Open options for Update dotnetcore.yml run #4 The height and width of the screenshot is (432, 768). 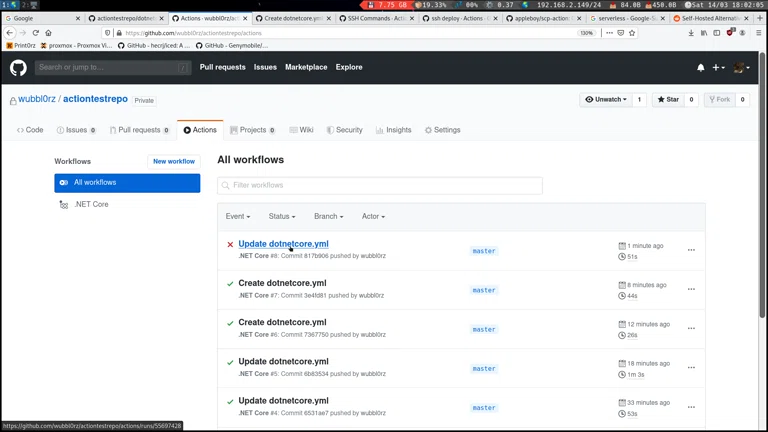coord(691,407)
